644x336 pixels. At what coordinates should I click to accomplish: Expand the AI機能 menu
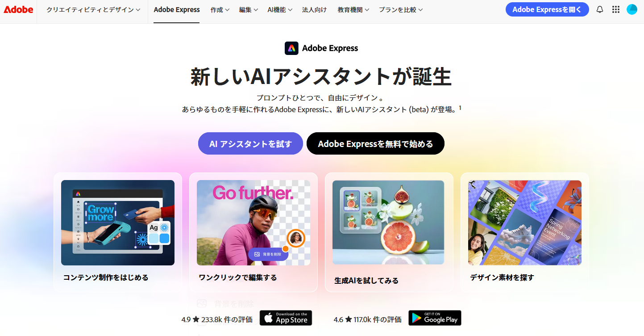(280, 10)
